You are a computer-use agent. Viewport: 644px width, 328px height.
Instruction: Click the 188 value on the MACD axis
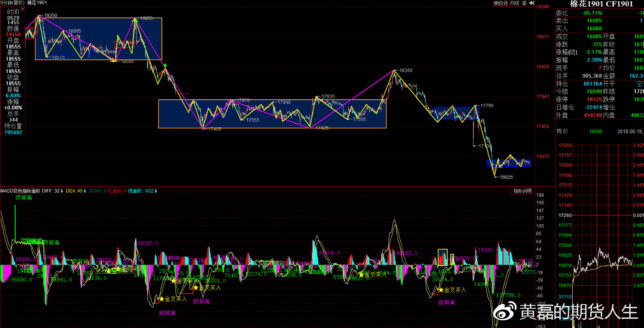tap(540, 195)
